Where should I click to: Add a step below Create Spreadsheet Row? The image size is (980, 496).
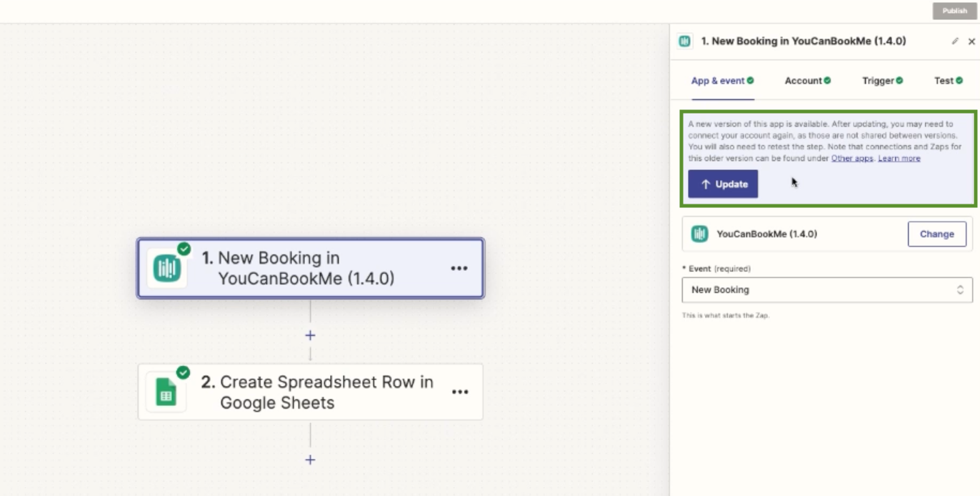point(310,460)
